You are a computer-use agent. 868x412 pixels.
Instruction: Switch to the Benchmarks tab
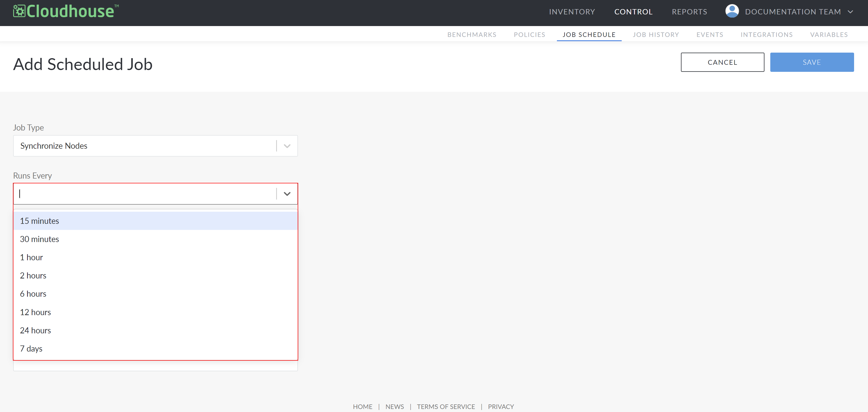[x=472, y=35]
